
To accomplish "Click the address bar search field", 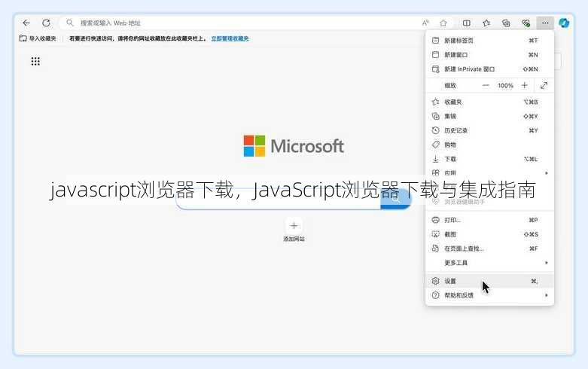I will tap(240, 23).
